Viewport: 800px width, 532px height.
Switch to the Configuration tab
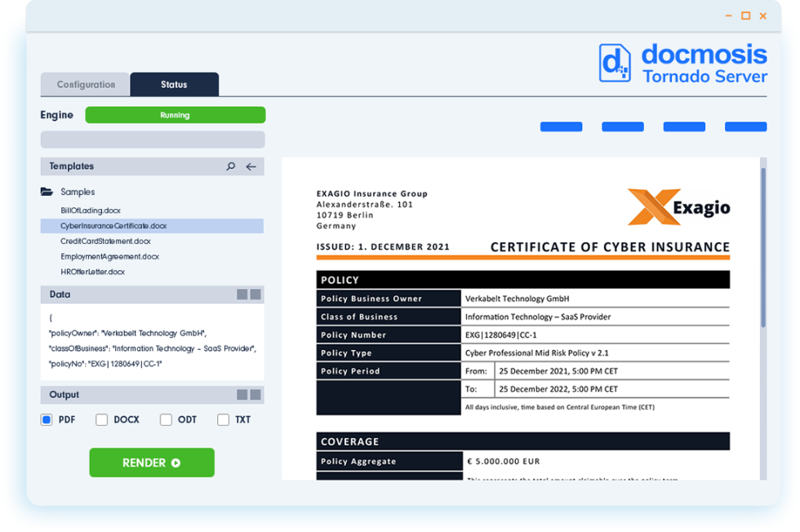(85, 85)
